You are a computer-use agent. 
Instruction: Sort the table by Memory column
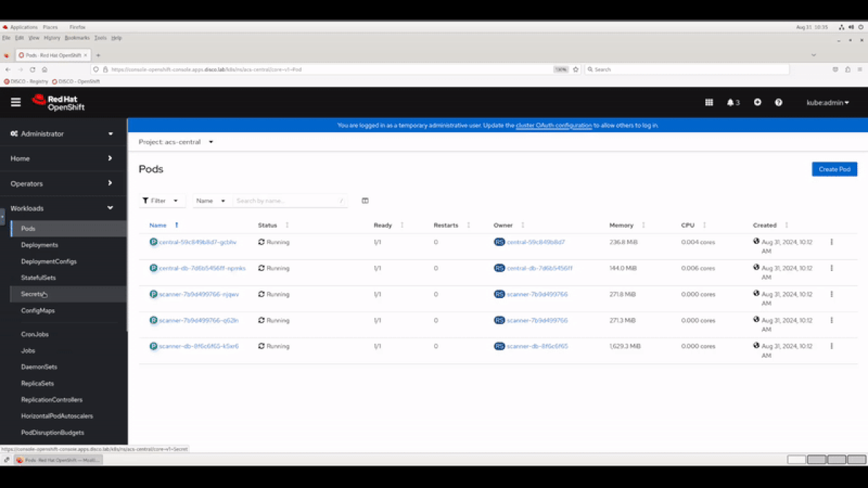pyautogui.click(x=621, y=225)
